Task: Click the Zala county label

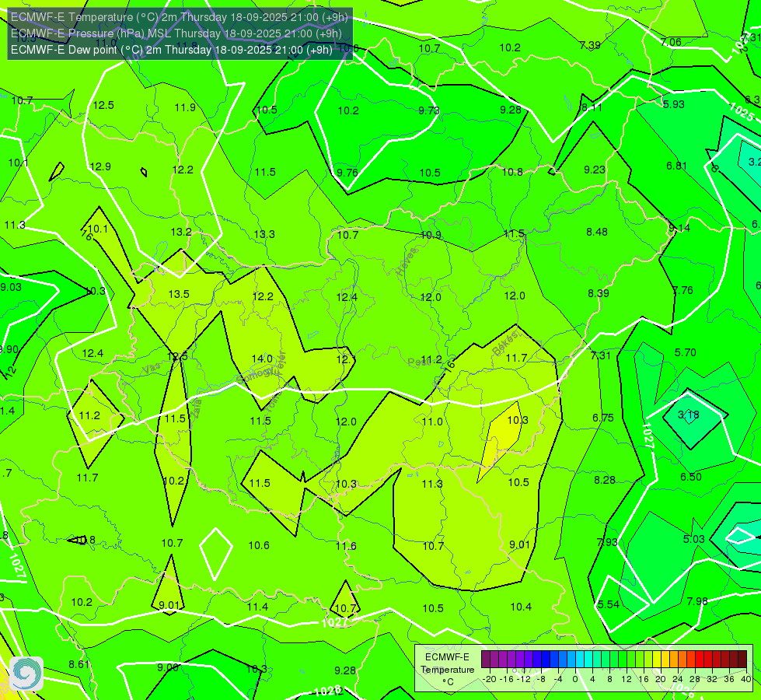Action: [195, 408]
